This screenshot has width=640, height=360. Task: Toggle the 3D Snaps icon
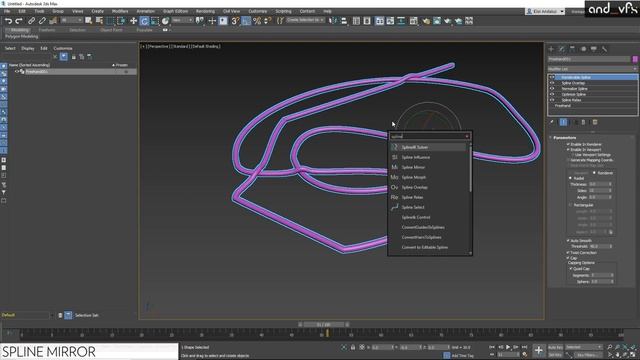tap(236, 21)
